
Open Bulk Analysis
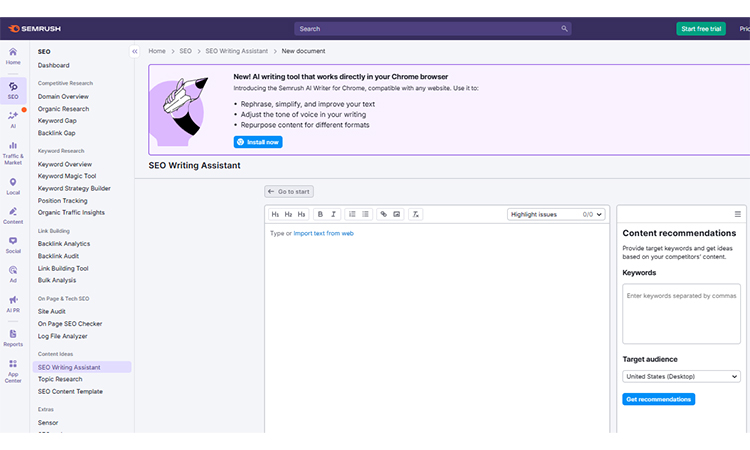click(57, 281)
